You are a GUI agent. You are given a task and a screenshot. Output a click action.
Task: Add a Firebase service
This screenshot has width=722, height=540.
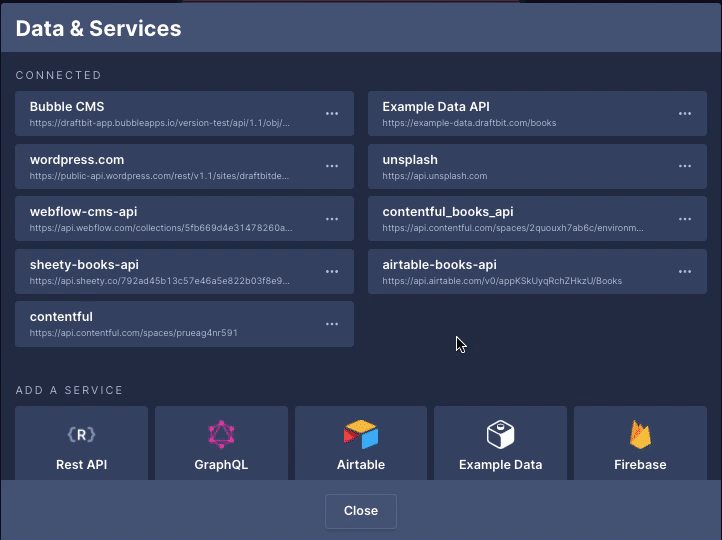640,443
